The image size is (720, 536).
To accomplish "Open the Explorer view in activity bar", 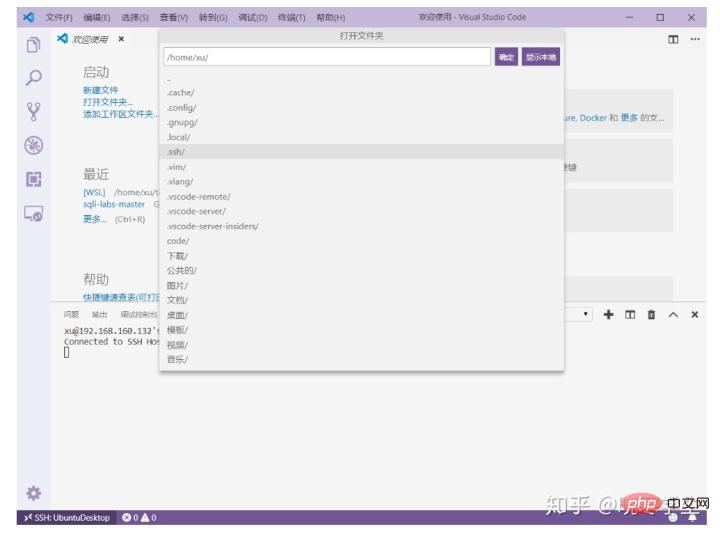I will [x=33, y=45].
